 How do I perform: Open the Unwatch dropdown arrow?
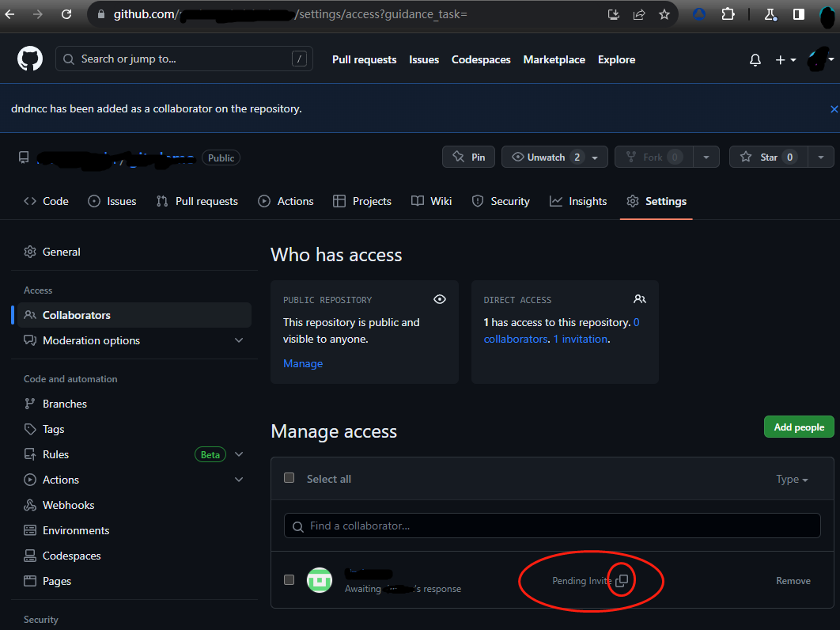[595, 157]
